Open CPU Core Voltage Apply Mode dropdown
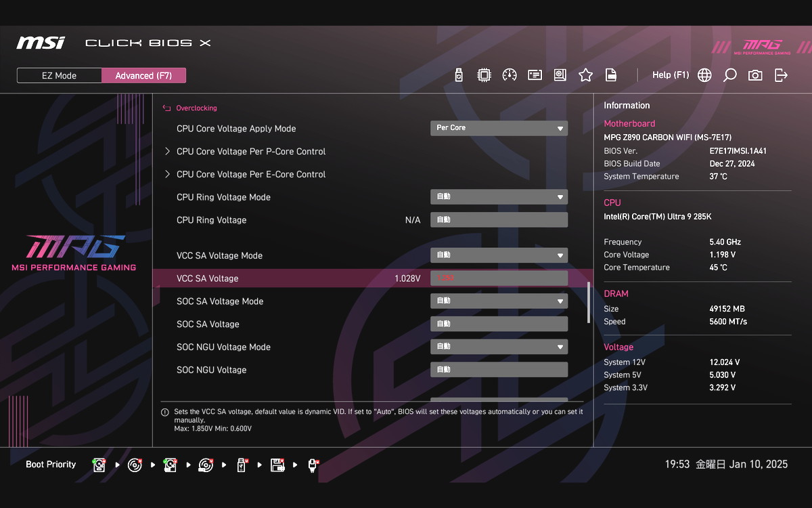The width and height of the screenshot is (812, 508). coord(499,128)
